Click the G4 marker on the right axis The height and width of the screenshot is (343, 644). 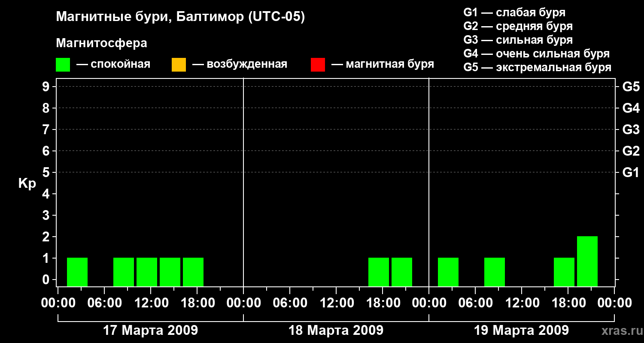coord(631,108)
